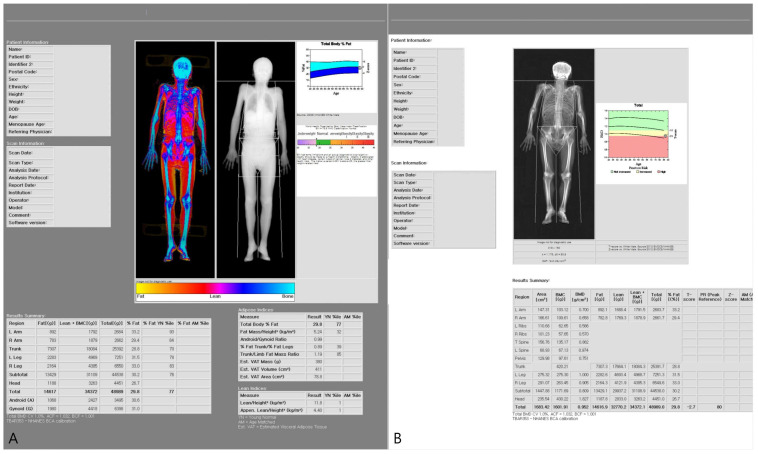
Task: Click the Total Body % Fat chart in panel A
Action: click(x=336, y=69)
